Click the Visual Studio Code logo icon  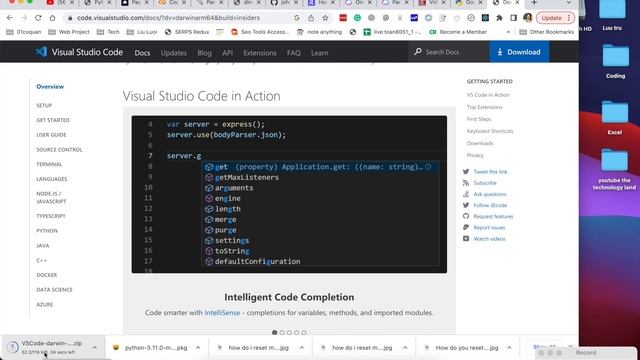41,52
